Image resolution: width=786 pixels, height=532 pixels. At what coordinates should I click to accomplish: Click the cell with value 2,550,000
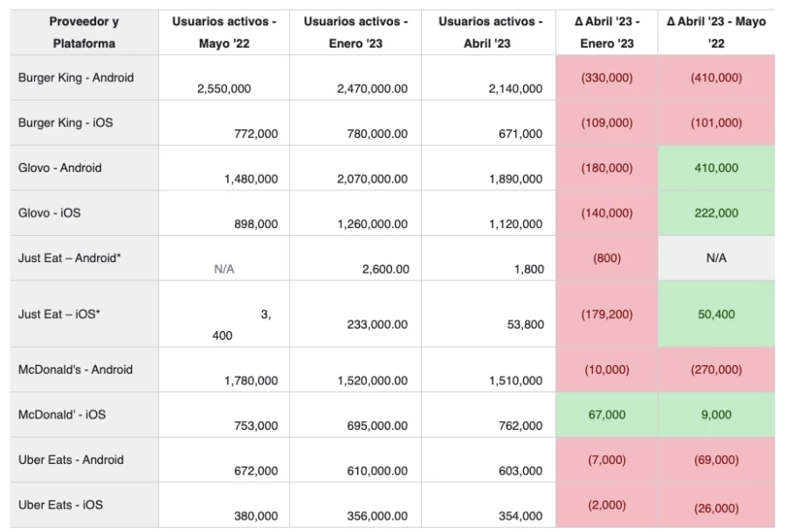pyautogui.click(x=224, y=78)
